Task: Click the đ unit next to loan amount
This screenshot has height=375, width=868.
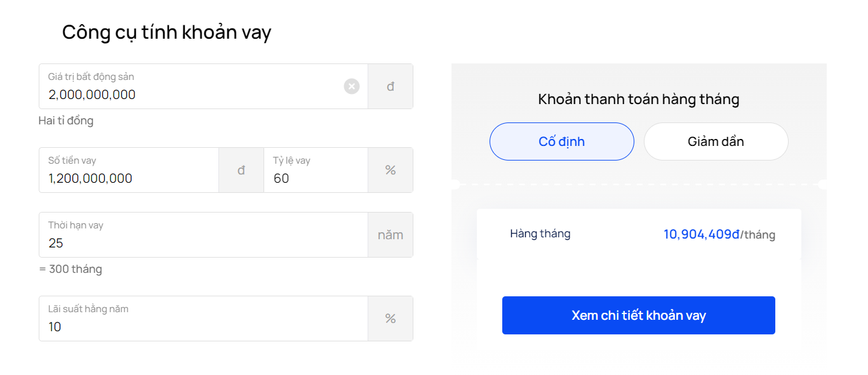Action: (241, 170)
